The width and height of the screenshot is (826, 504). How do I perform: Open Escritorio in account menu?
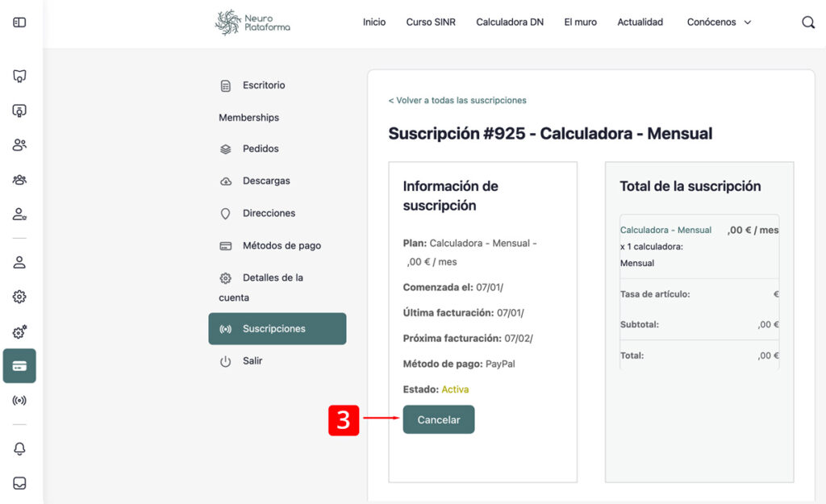coord(264,85)
